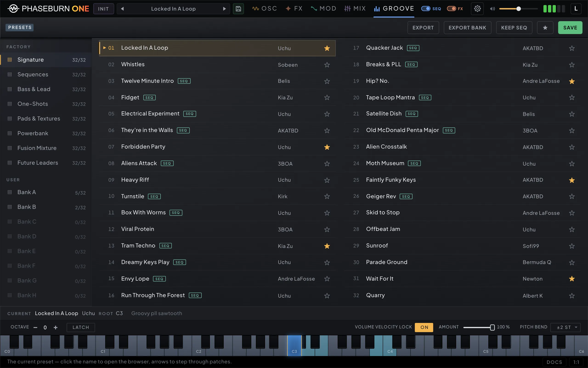Favorite Quacker Jack star
The width and height of the screenshot is (588, 368).
[572, 48]
